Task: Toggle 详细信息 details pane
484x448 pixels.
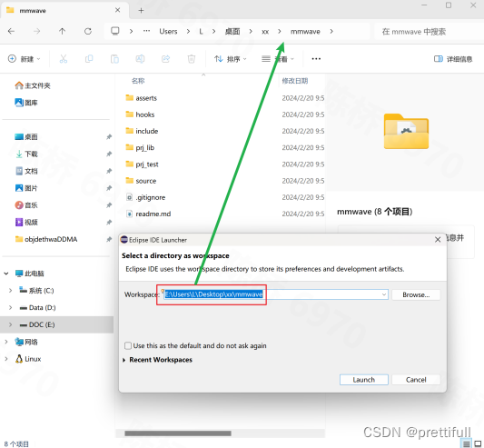Action: [453, 59]
